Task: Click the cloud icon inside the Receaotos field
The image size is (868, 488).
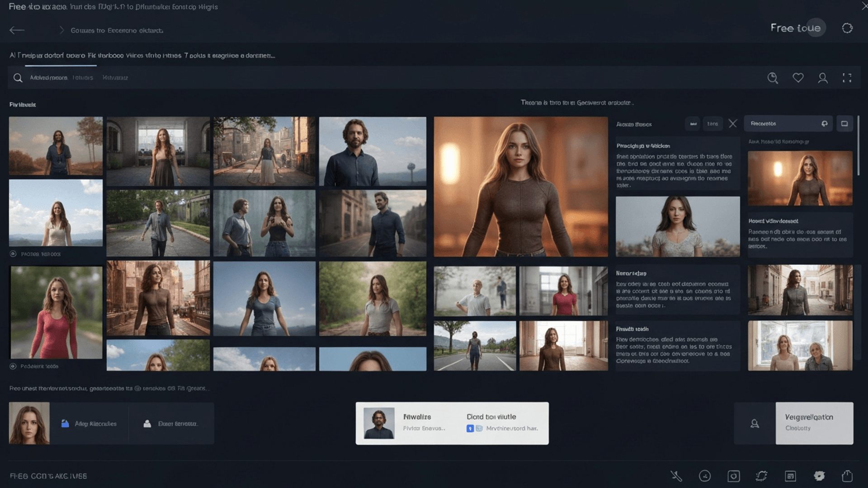Action: pos(825,124)
